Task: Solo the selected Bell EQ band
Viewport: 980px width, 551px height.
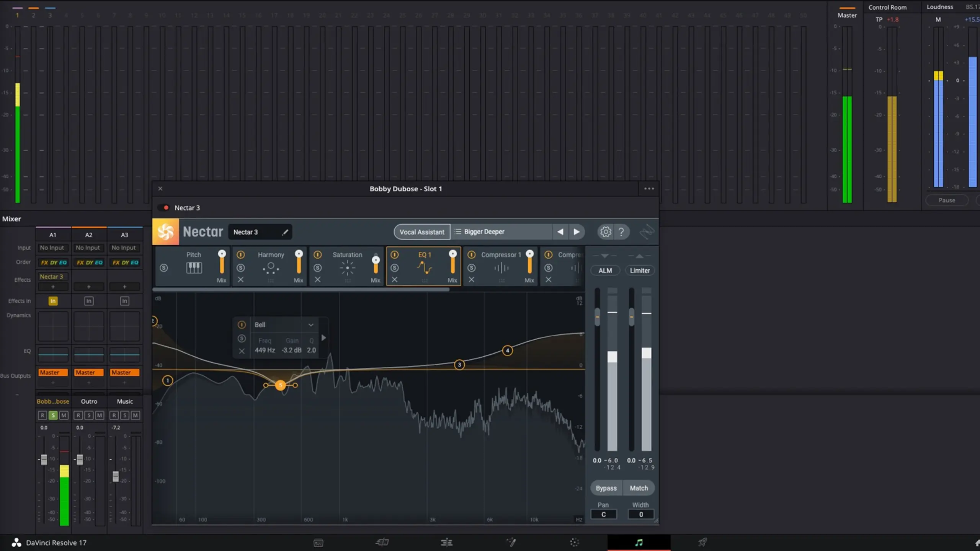Action: (242, 338)
